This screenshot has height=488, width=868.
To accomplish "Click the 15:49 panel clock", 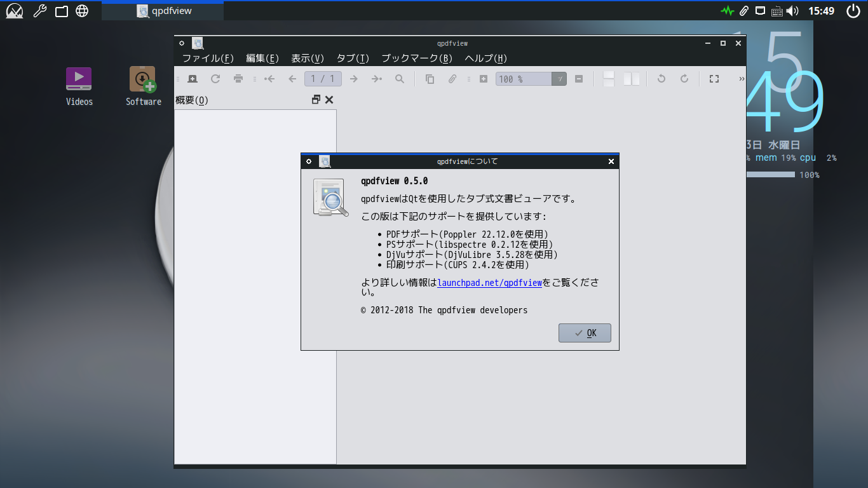I will 821,11.
